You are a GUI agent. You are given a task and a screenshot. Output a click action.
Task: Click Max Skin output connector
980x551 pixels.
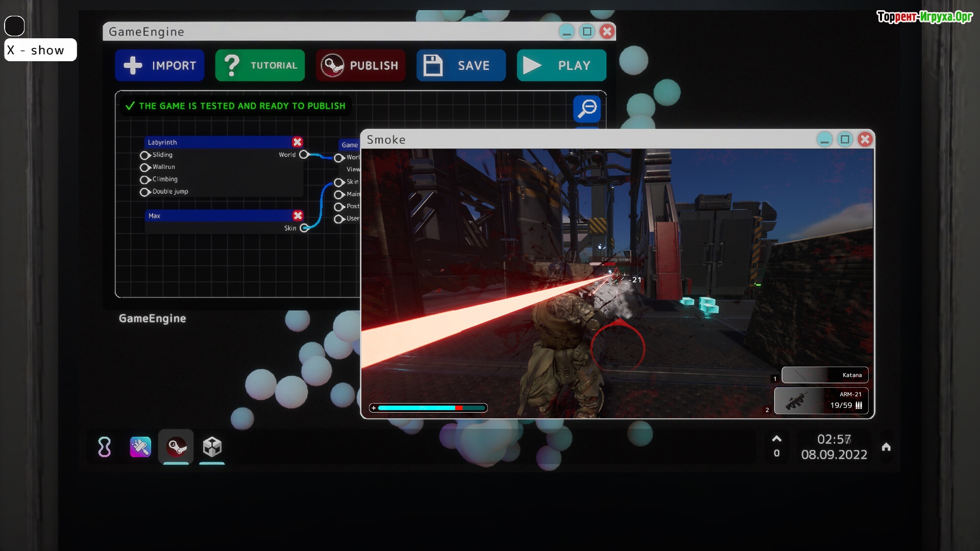(x=304, y=228)
